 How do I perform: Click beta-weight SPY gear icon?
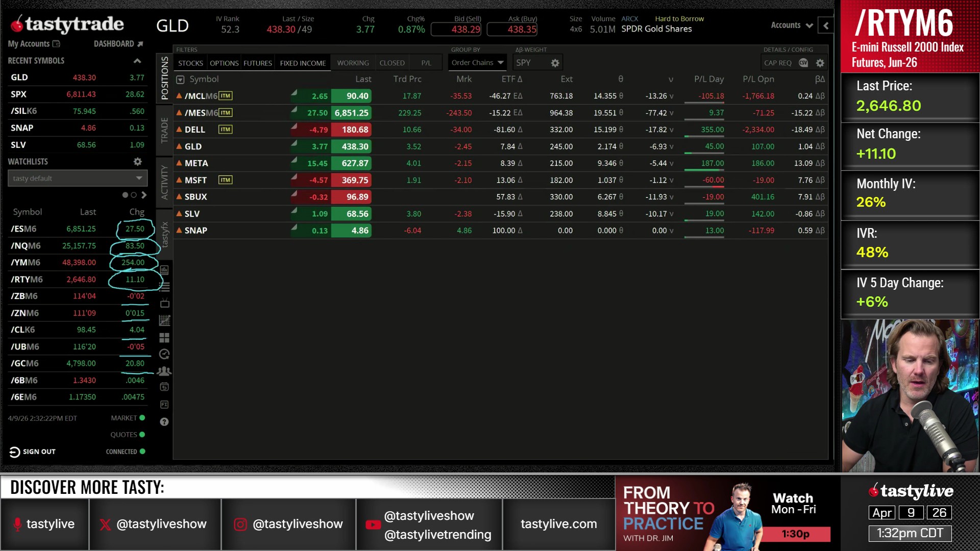[x=555, y=63]
